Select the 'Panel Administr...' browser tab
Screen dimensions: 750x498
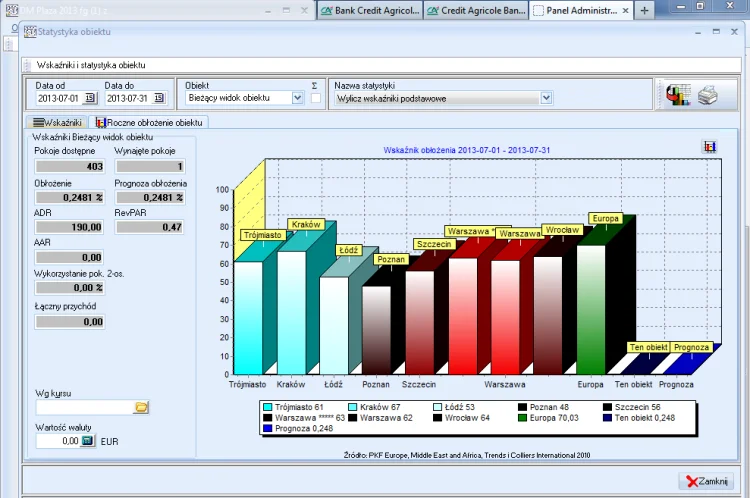(574, 10)
